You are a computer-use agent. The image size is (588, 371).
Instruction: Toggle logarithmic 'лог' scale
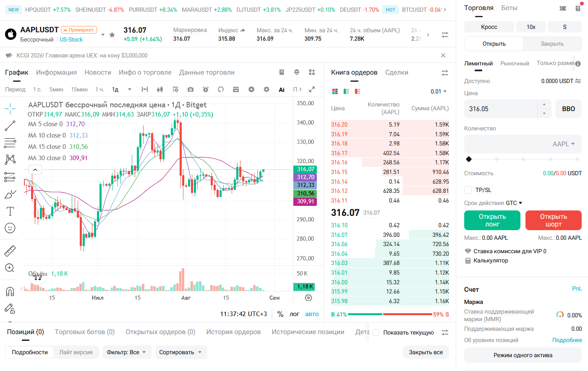tap(294, 314)
